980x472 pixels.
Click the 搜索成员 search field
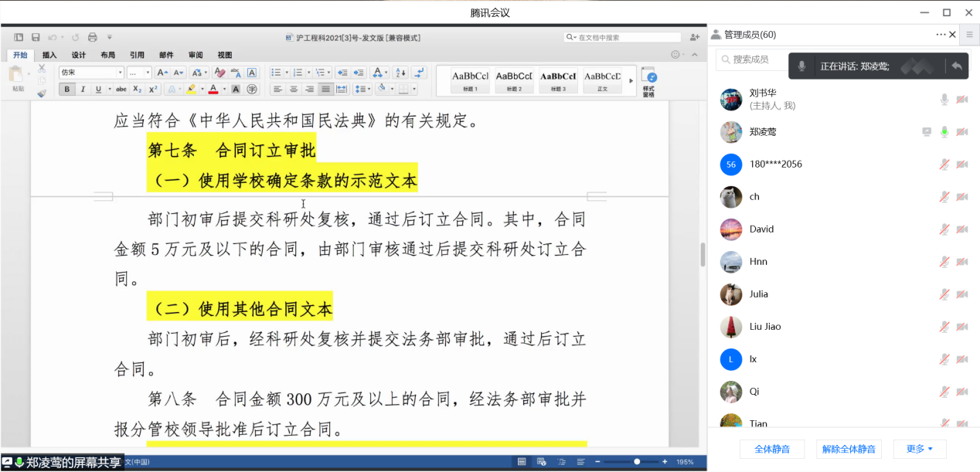click(754, 59)
